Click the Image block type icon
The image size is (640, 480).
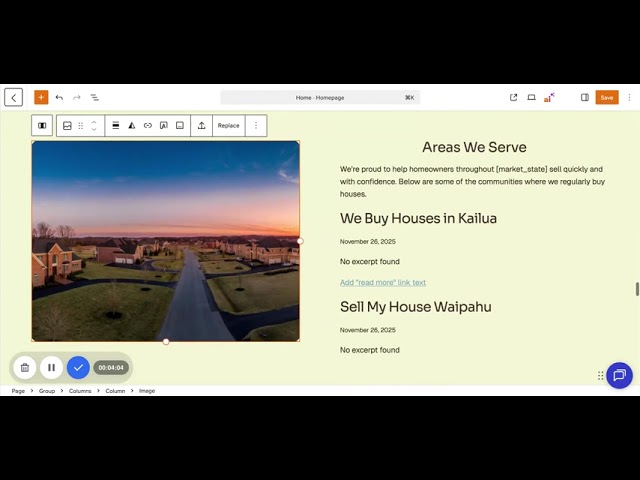(67, 126)
